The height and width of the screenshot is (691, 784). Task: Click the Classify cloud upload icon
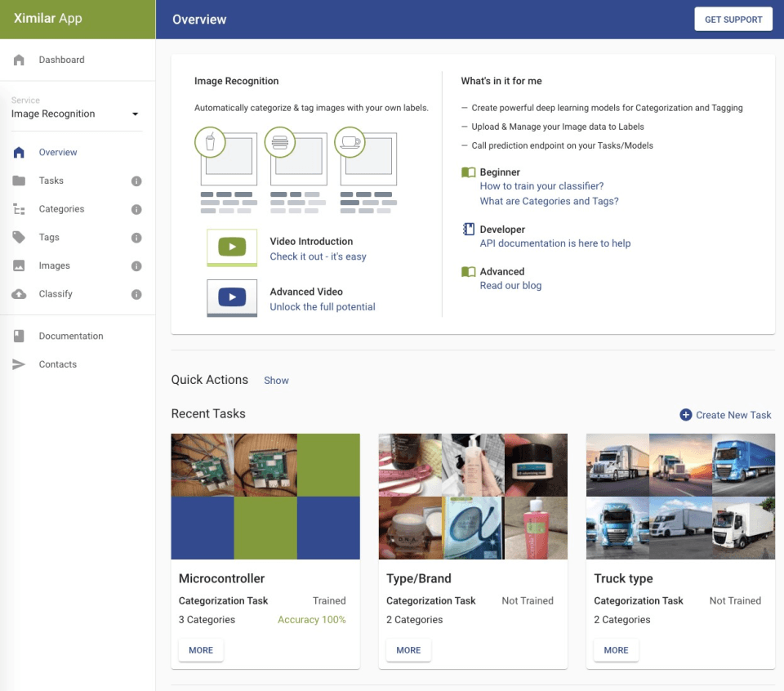[19, 294]
